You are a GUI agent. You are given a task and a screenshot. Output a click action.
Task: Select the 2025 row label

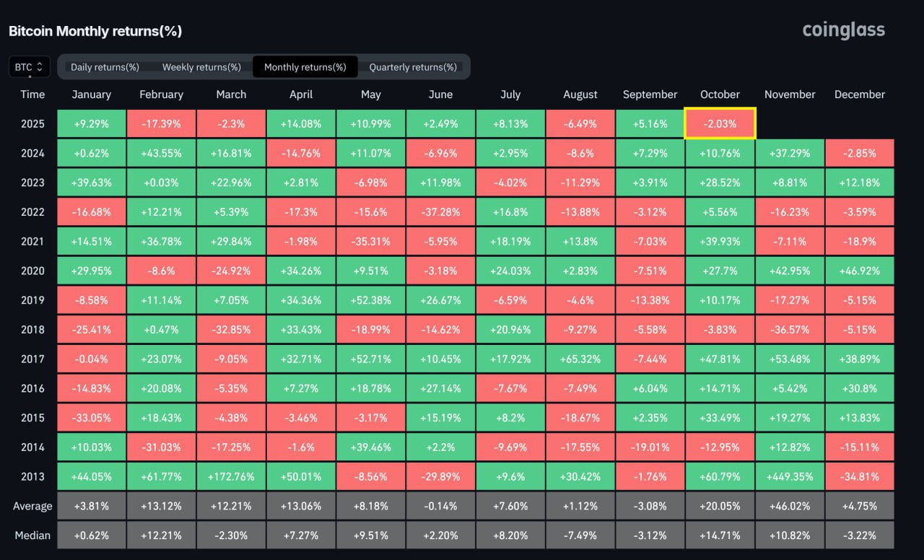[x=32, y=123]
